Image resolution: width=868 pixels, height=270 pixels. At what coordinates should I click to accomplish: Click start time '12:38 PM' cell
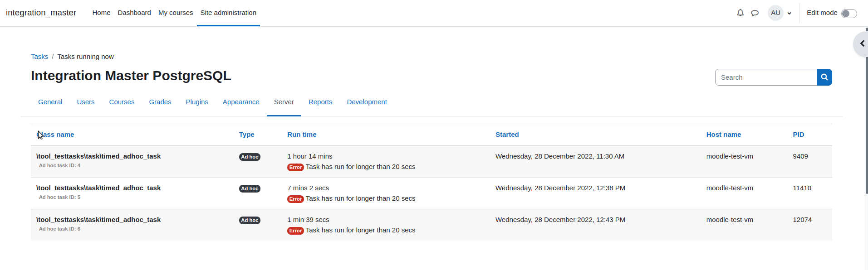click(560, 188)
